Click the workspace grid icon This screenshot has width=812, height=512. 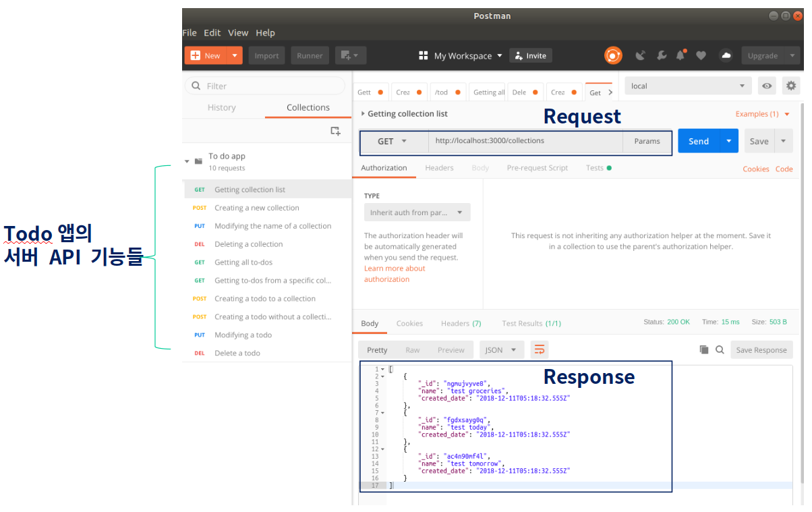click(424, 55)
